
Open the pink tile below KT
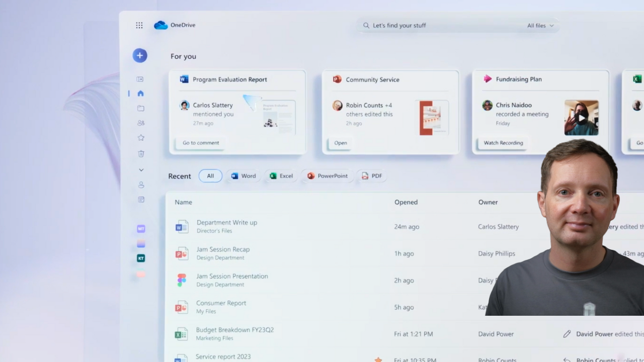141,274
